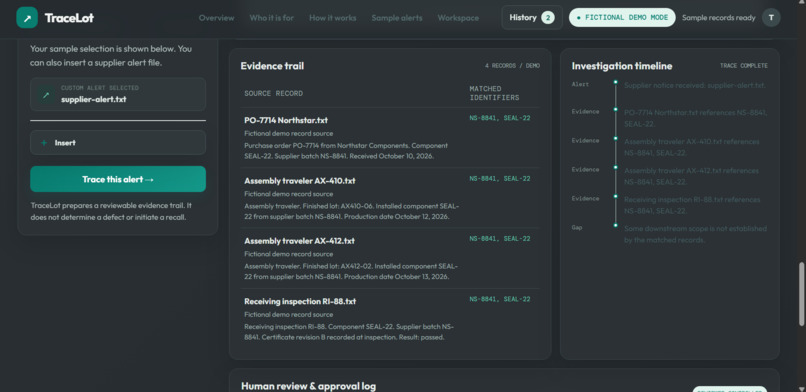Click matched identifiers for PO-7714 row
This screenshot has width=806, height=392.
(500, 118)
